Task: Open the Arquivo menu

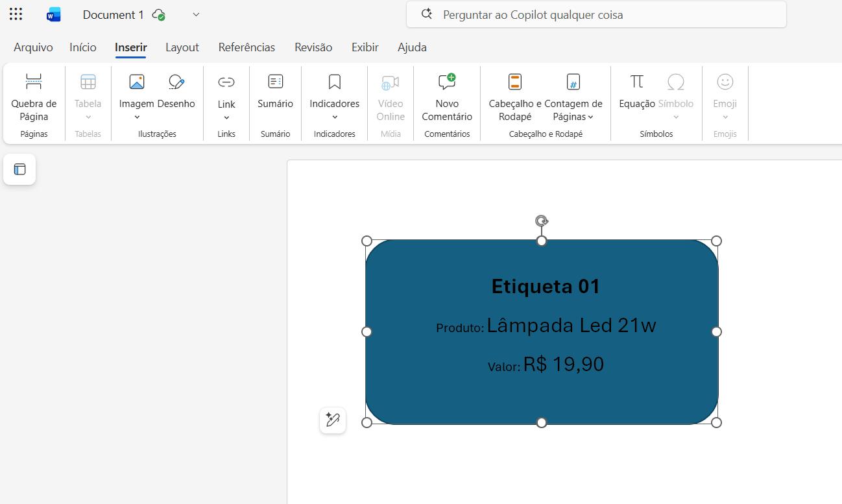Action: 33,47
